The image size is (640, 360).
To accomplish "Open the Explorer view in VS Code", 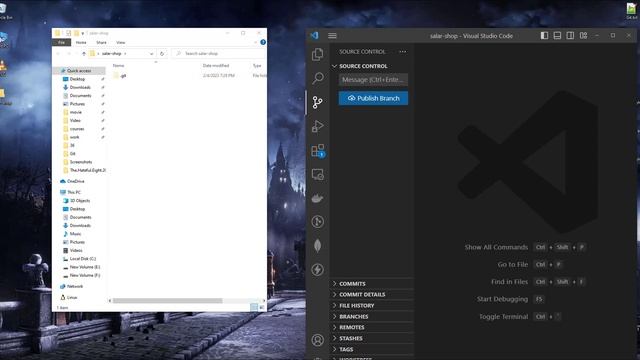I will click(x=318, y=54).
